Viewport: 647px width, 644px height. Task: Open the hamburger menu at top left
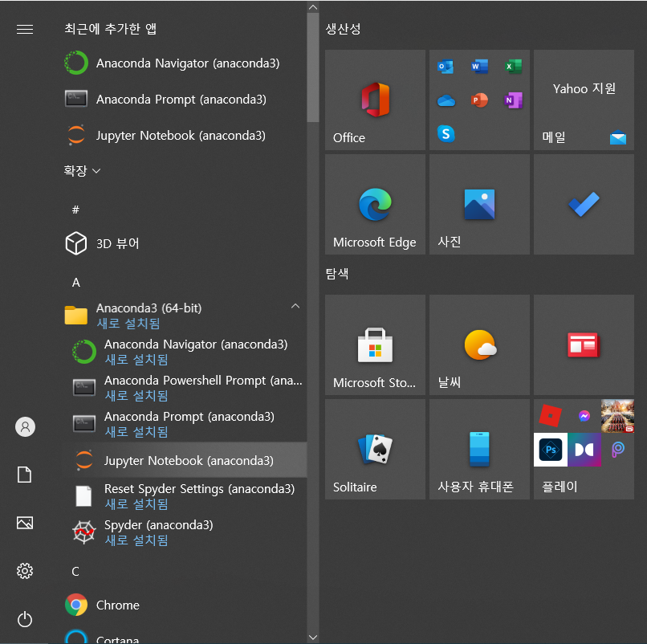click(x=25, y=30)
